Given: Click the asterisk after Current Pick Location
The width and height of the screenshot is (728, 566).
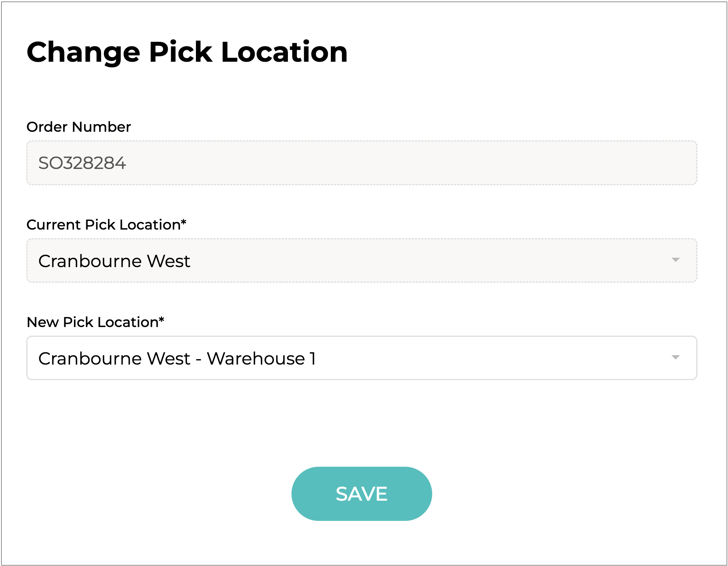Looking at the screenshot, I should pyautogui.click(x=184, y=222).
